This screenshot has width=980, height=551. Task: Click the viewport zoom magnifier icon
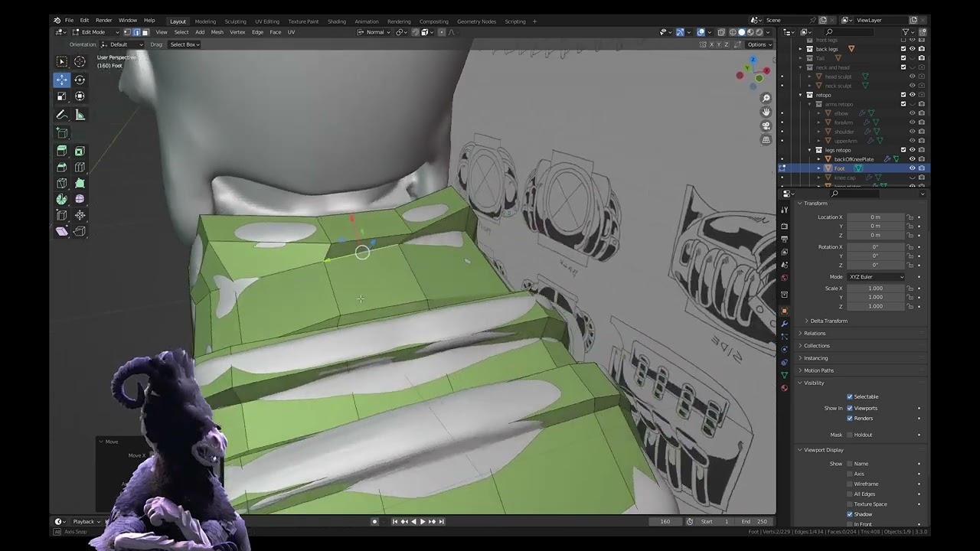766,98
